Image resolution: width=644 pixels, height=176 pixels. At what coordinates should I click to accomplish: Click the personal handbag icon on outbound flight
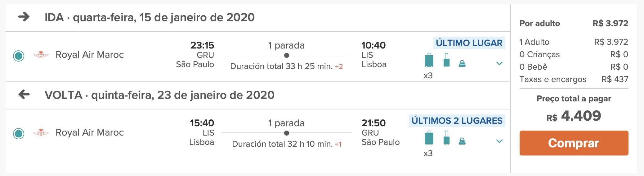pos(462,64)
